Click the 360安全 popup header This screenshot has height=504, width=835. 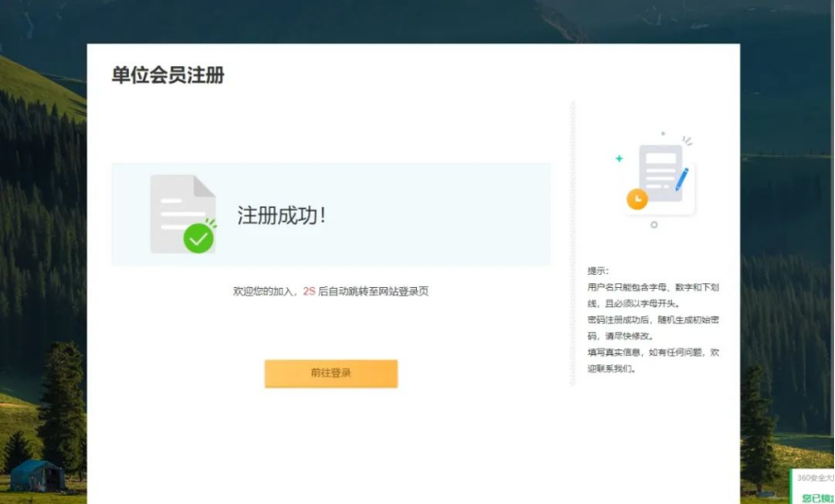(814, 478)
